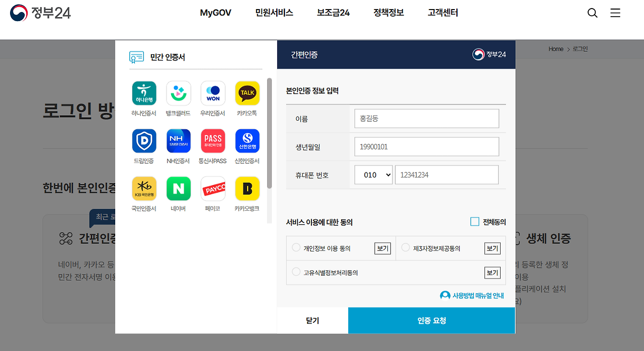
Task: Select the 통신사PASS icon
Action: point(213,141)
